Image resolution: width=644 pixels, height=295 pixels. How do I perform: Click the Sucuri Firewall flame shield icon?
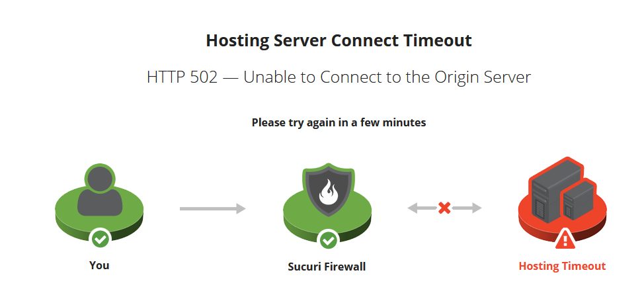tap(328, 189)
